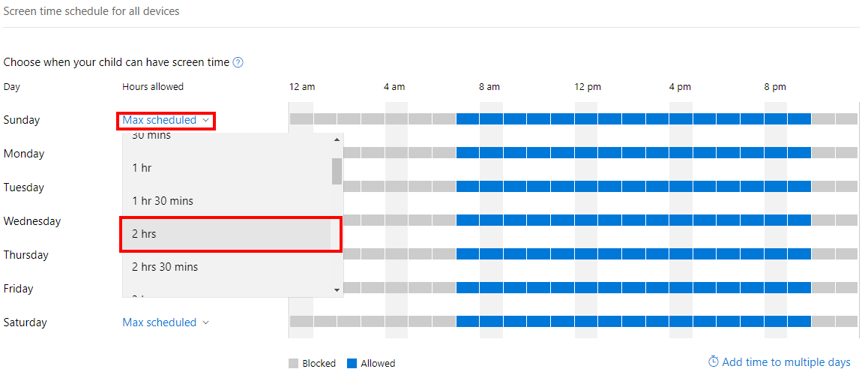Click Add time to multiple days link

[x=786, y=362]
